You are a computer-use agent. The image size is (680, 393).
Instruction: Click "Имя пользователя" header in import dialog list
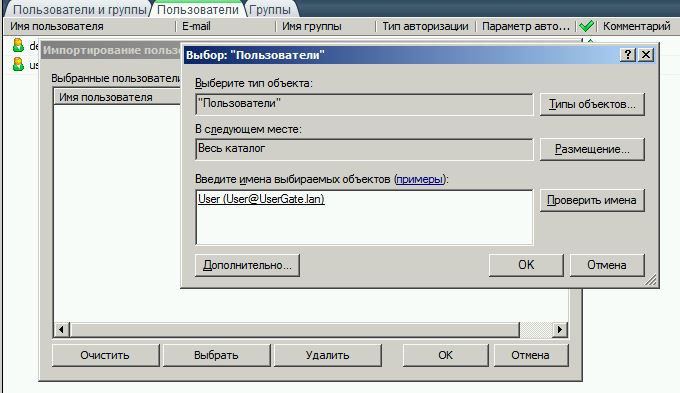pyautogui.click(x=117, y=97)
